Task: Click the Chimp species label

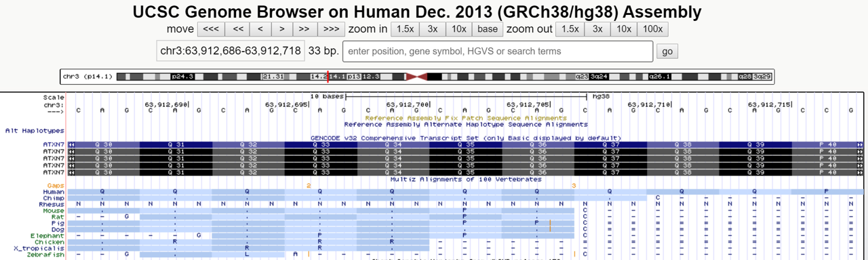Action: 54,198
